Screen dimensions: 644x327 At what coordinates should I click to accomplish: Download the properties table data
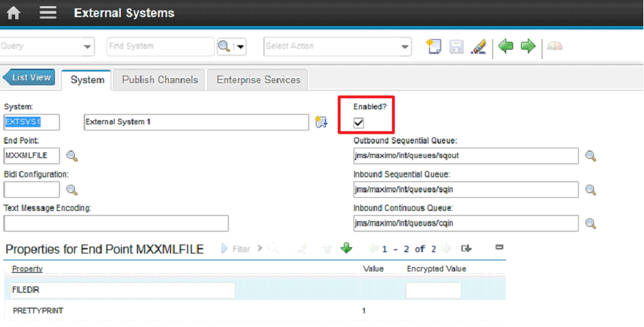point(466,249)
